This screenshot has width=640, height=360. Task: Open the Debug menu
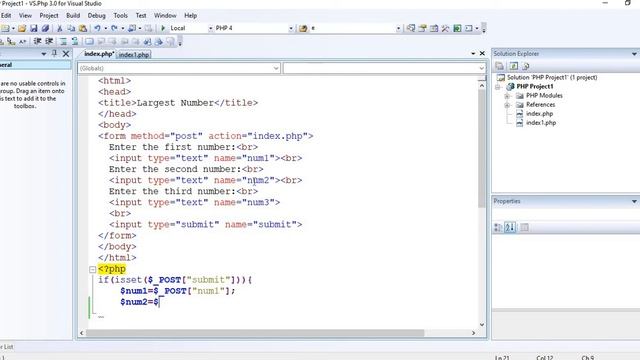(x=97, y=16)
